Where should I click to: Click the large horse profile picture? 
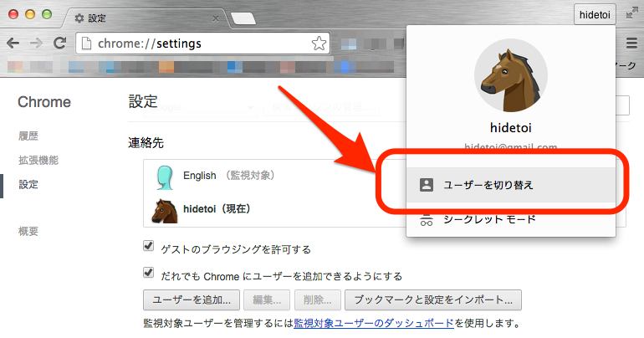click(x=510, y=75)
